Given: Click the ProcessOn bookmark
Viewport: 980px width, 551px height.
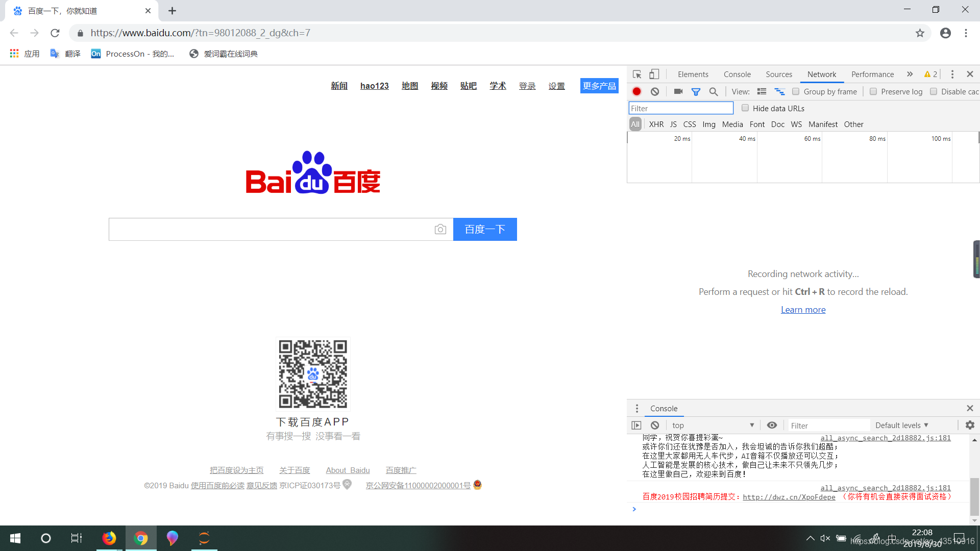Looking at the screenshot, I should coord(133,54).
